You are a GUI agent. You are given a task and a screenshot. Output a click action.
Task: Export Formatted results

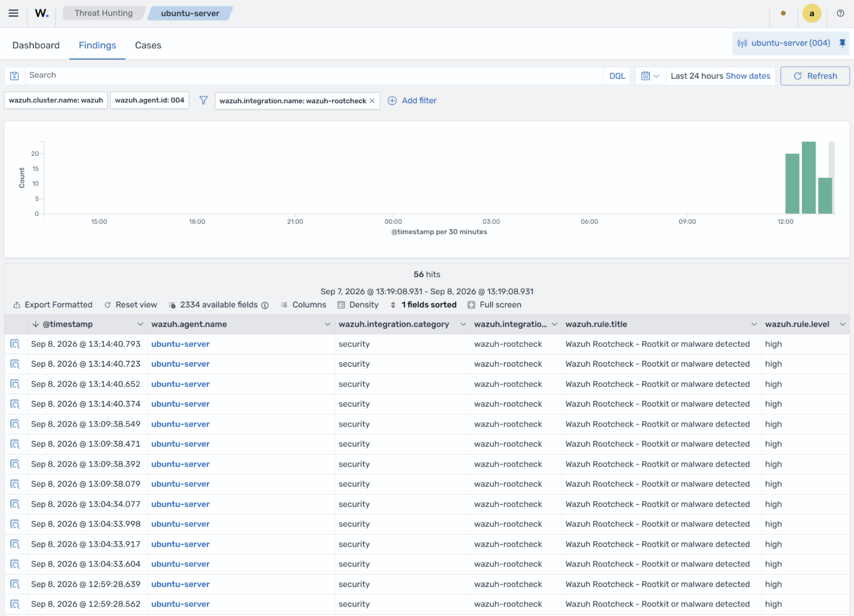click(x=53, y=305)
